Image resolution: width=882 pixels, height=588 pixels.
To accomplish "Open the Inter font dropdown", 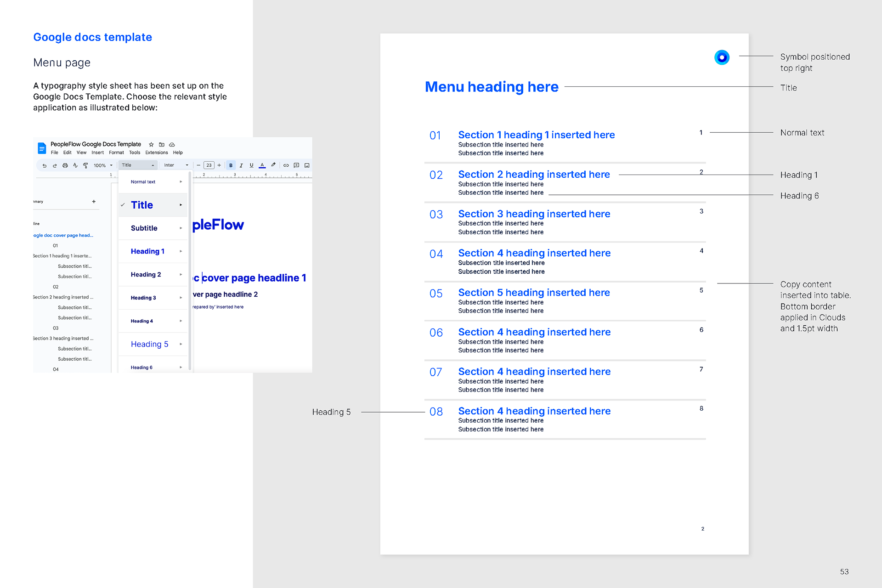I will tap(176, 165).
